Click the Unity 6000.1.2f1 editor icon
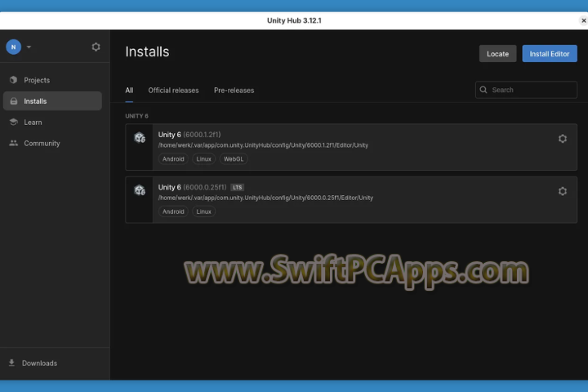This screenshot has width=588, height=392. tap(140, 138)
